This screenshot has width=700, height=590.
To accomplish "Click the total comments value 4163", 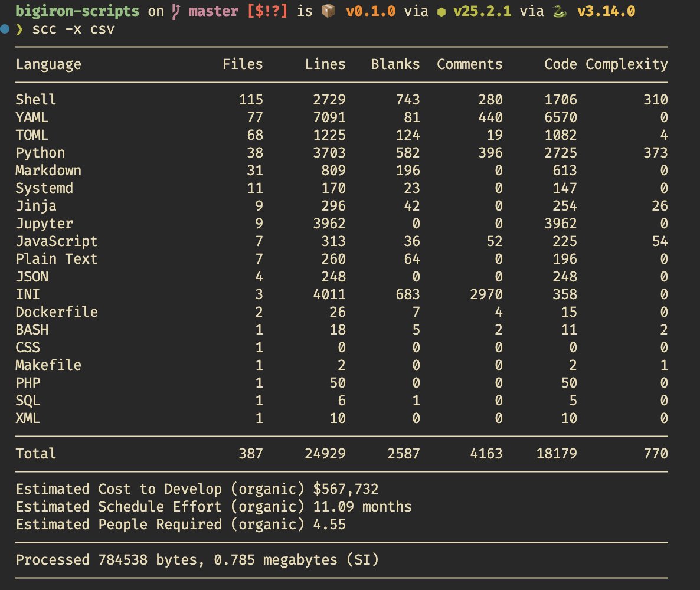I will coord(486,454).
